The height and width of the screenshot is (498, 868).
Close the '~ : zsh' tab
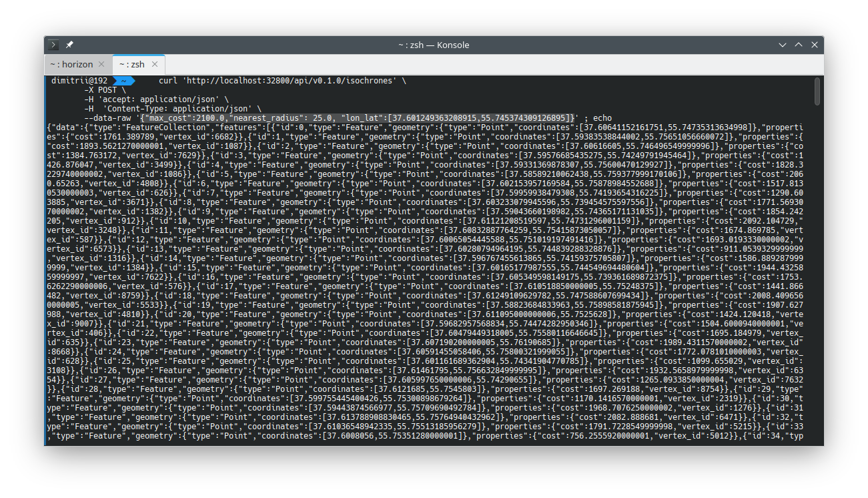tap(154, 65)
